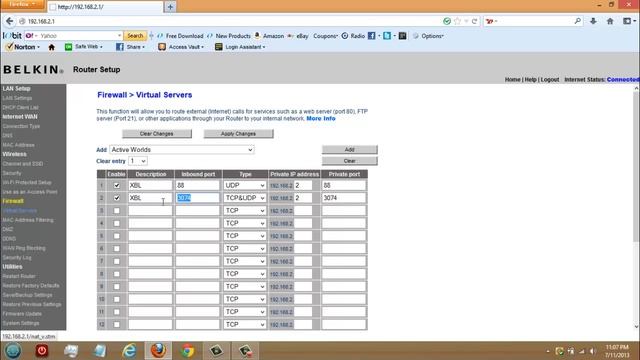Open the Amazon toolbar shortcut
Image resolution: width=640 pixels, height=360 pixels.
[269, 36]
